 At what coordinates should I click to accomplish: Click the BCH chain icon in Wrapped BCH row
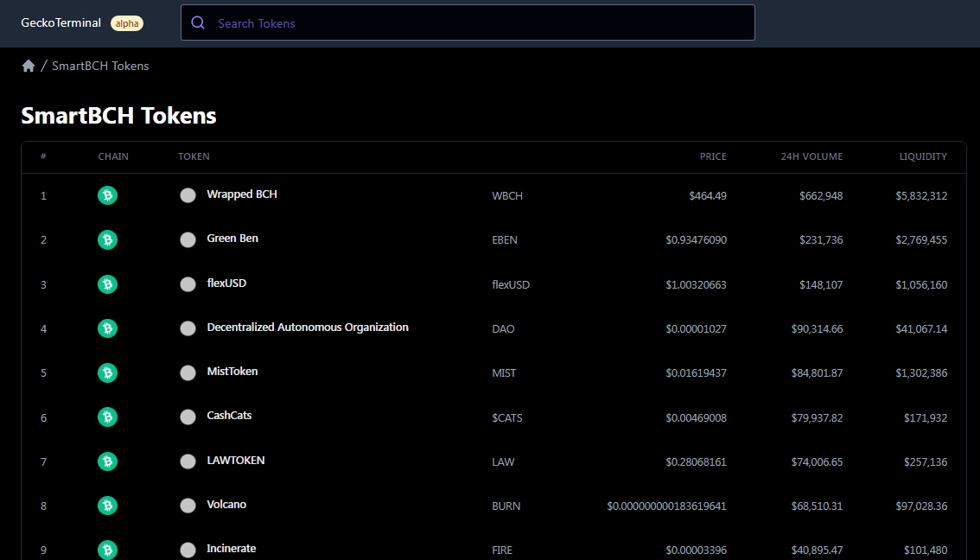[x=107, y=195]
